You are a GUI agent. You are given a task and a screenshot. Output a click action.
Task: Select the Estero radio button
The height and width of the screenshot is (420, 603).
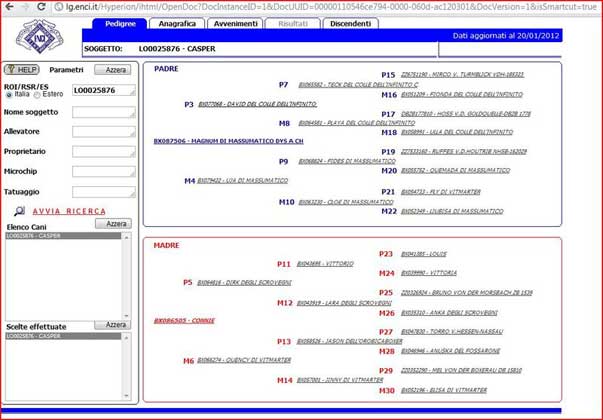[x=38, y=95]
